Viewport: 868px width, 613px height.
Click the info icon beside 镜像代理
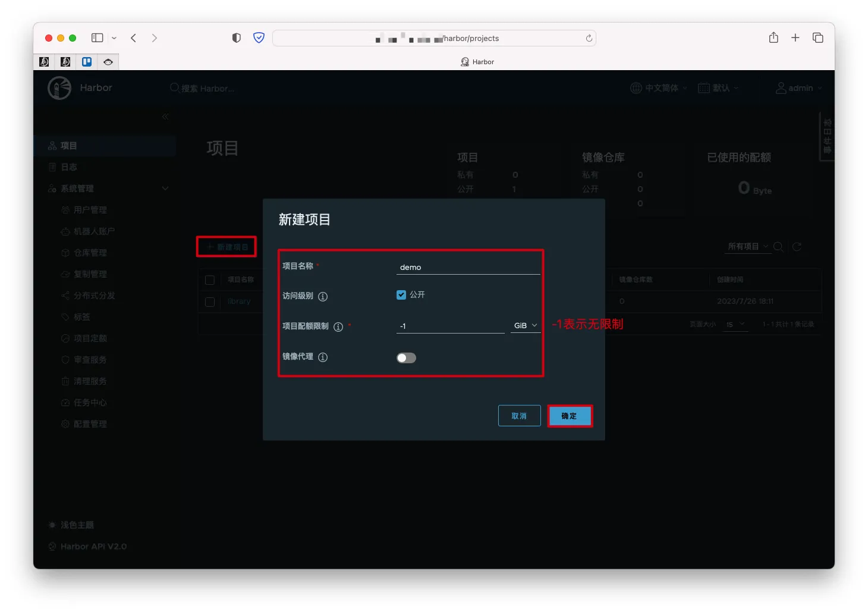pyautogui.click(x=323, y=357)
